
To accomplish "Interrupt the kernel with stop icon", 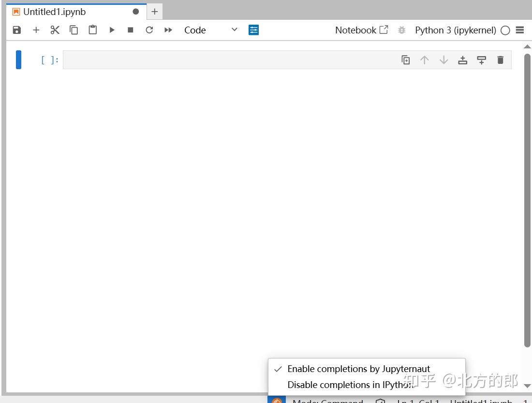I will [130, 30].
